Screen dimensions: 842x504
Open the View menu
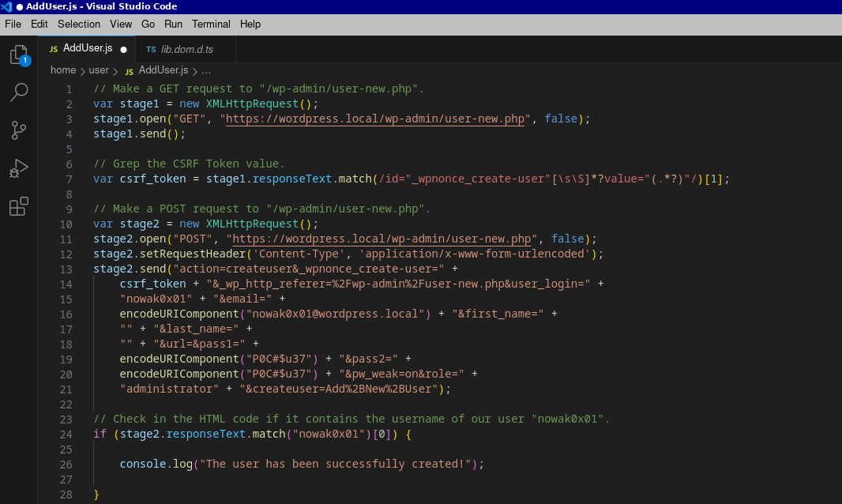[x=121, y=24]
